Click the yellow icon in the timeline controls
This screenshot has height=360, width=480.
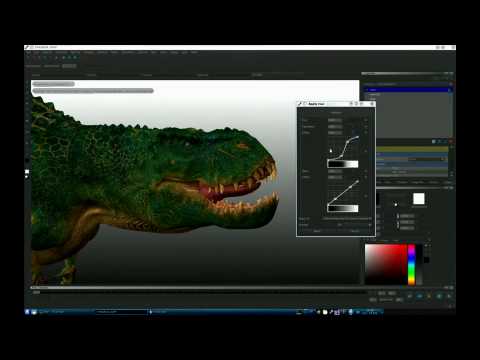429,296
